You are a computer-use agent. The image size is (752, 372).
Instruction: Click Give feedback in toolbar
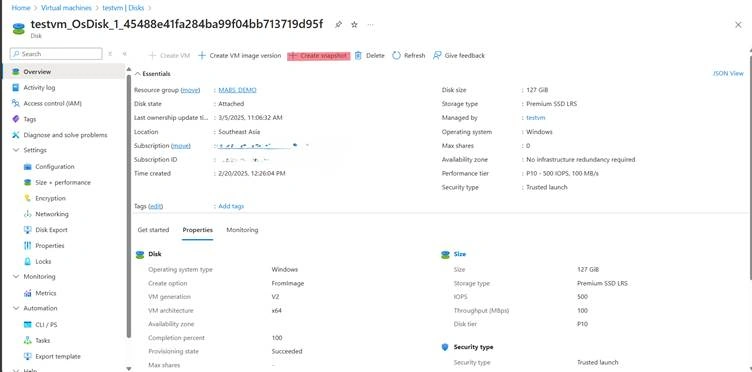[458, 56]
